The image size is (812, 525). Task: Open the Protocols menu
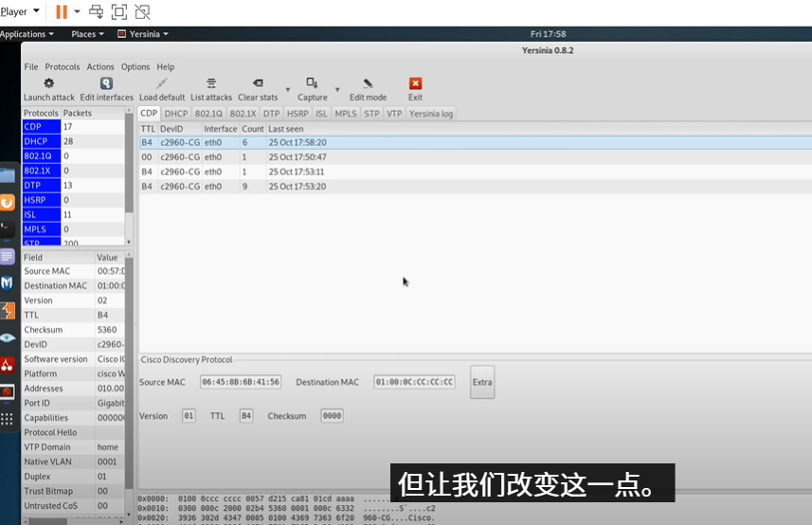[63, 67]
